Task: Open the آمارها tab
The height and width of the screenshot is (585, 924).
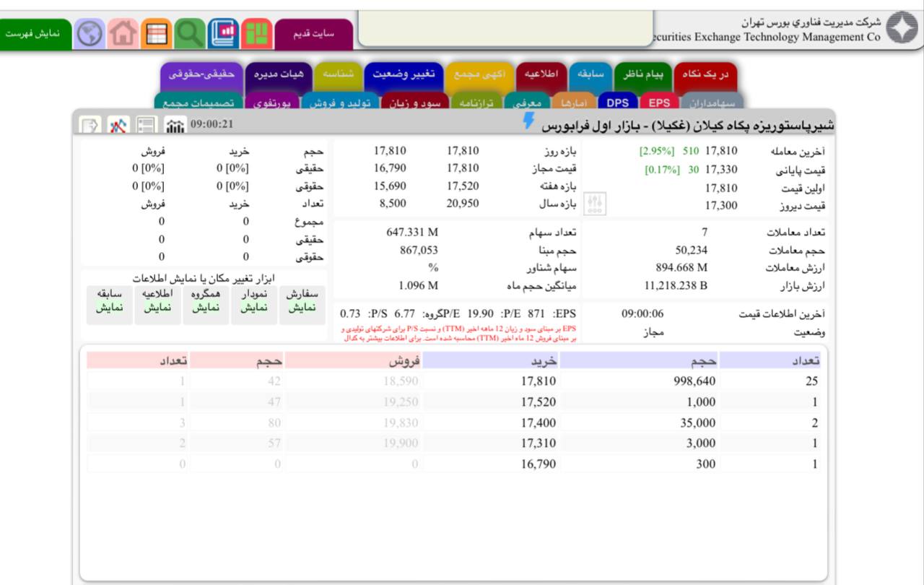Action: pos(575,103)
